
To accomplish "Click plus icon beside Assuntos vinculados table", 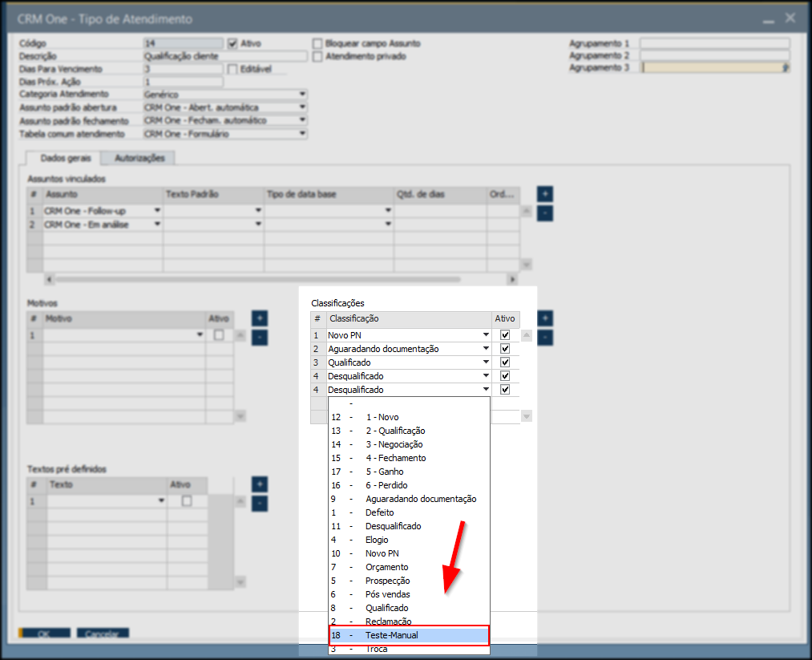I will [544, 194].
